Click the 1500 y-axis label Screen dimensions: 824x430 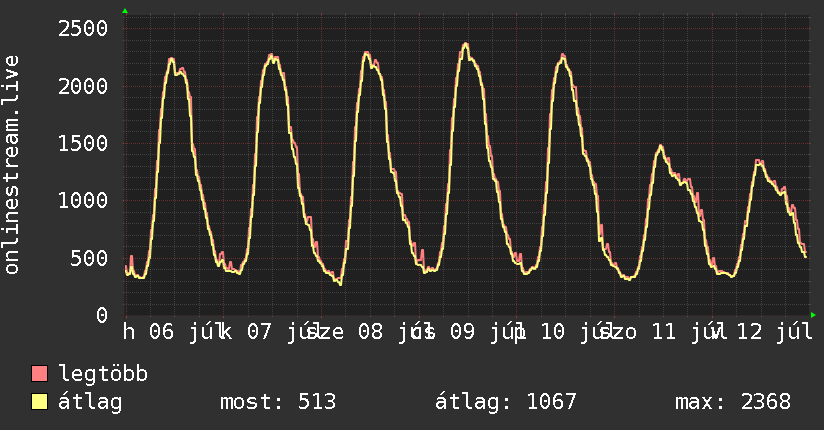click(83, 143)
